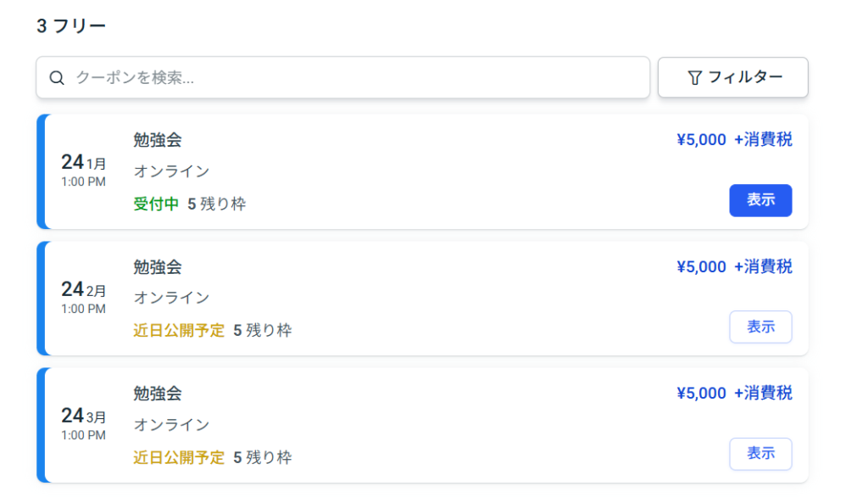Click 近日公開予定 status on the 2月 card
The height and width of the screenshot is (503, 868).
tap(179, 331)
